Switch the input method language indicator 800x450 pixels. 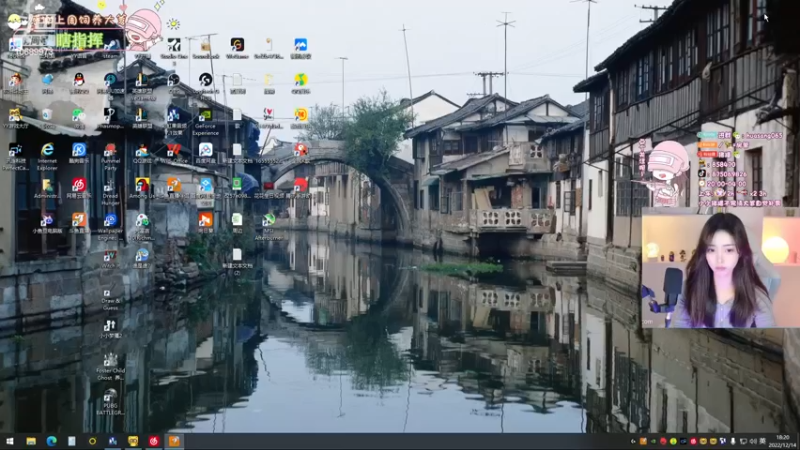point(763,441)
